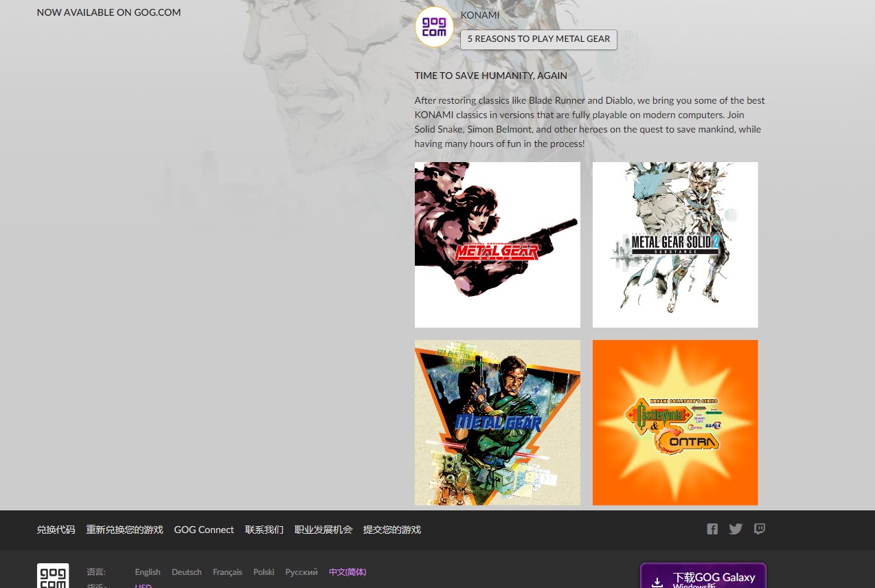The width and height of the screenshot is (875, 588).
Task: Click the GOG.com footer logo
Action: pyautogui.click(x=53, y=576)
